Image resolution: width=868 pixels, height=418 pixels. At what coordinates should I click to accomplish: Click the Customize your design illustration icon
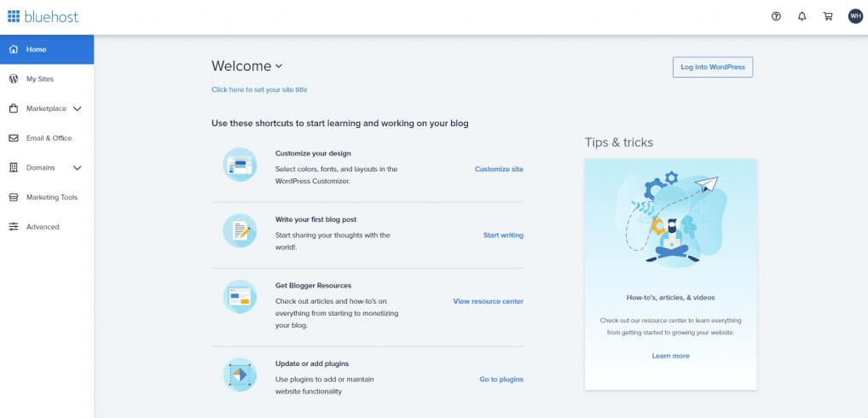(x=240, y=165)
